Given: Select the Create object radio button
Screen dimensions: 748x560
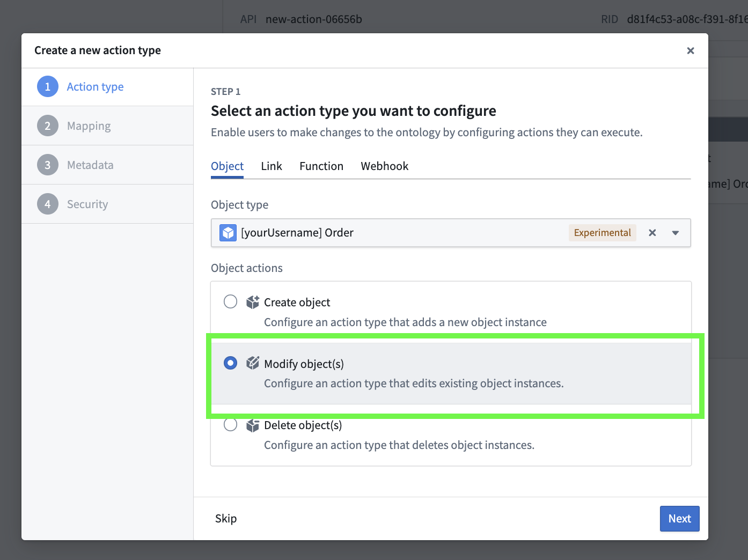Looking at the screenshot, I should tap(230, 301).
